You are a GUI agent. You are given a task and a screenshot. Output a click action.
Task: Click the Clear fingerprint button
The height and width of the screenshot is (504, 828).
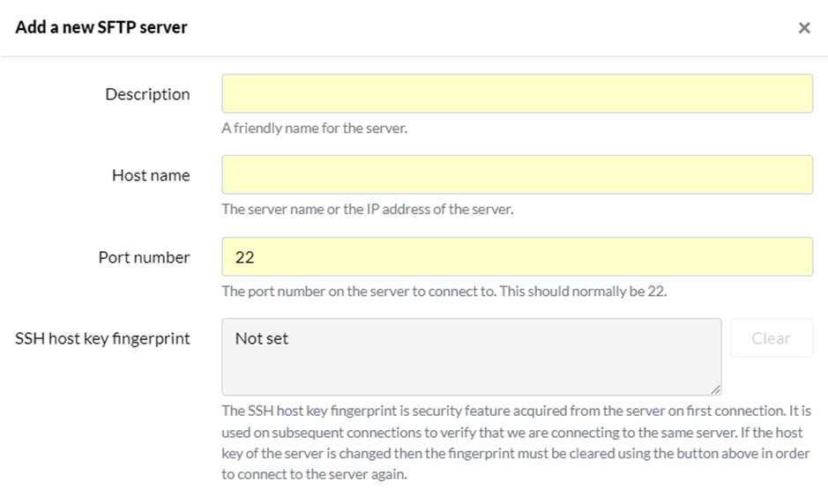pos(772,337)
